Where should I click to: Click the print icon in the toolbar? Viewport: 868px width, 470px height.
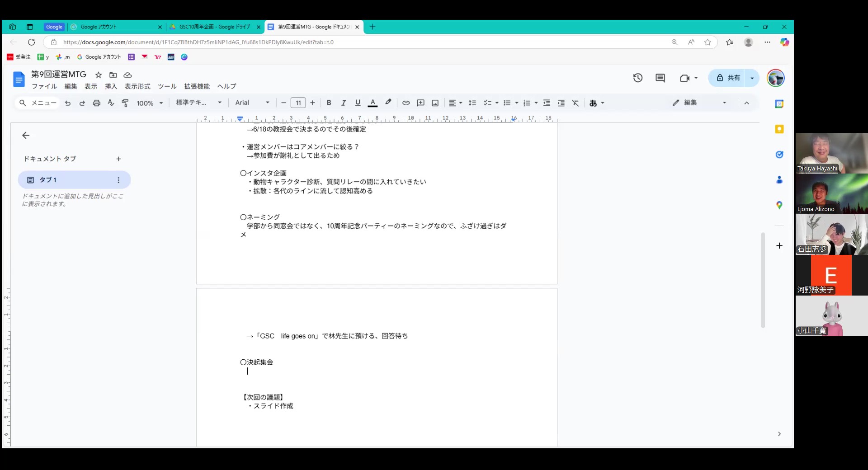96,103
